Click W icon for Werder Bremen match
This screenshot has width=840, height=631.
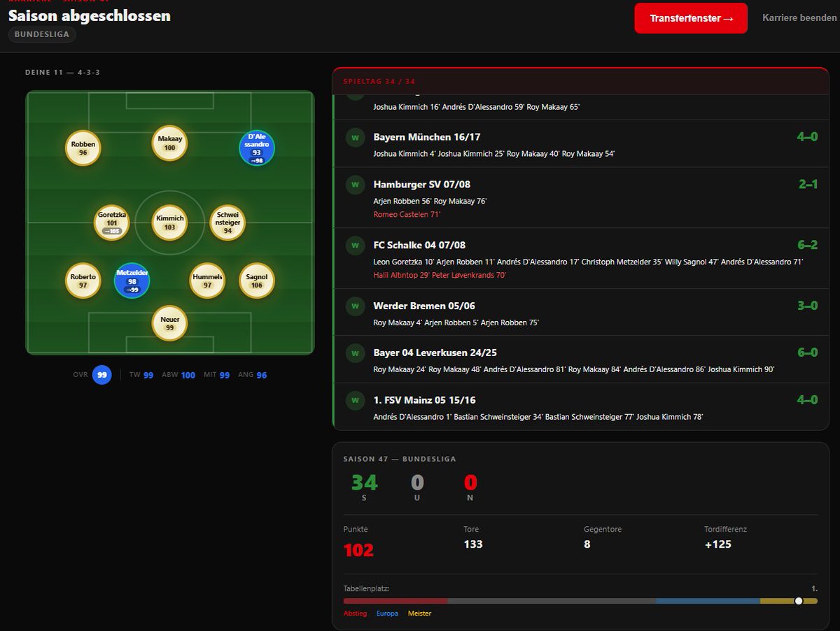[x=355, y=306]
